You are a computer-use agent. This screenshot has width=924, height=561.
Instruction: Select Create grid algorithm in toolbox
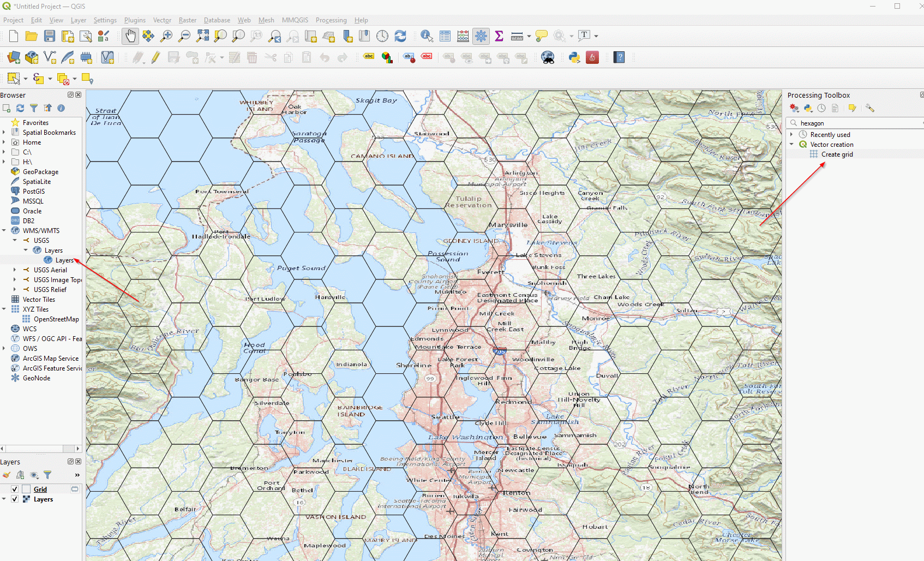point(837,154)
